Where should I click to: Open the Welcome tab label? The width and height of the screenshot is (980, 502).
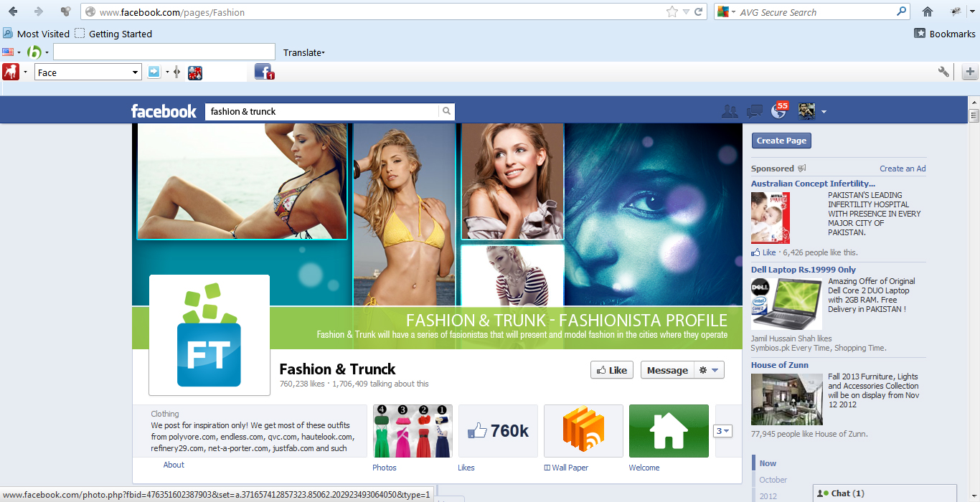pos(644,468)
